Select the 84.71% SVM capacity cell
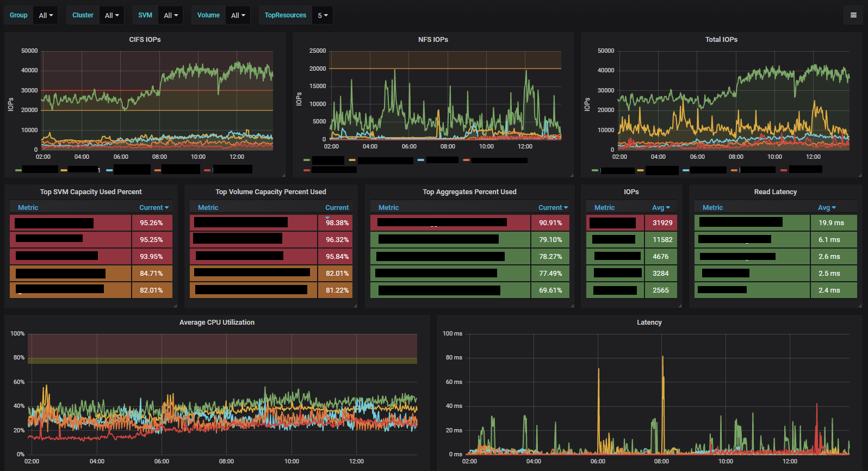Viewport: 868px width, 471px height. coord(152,274)
